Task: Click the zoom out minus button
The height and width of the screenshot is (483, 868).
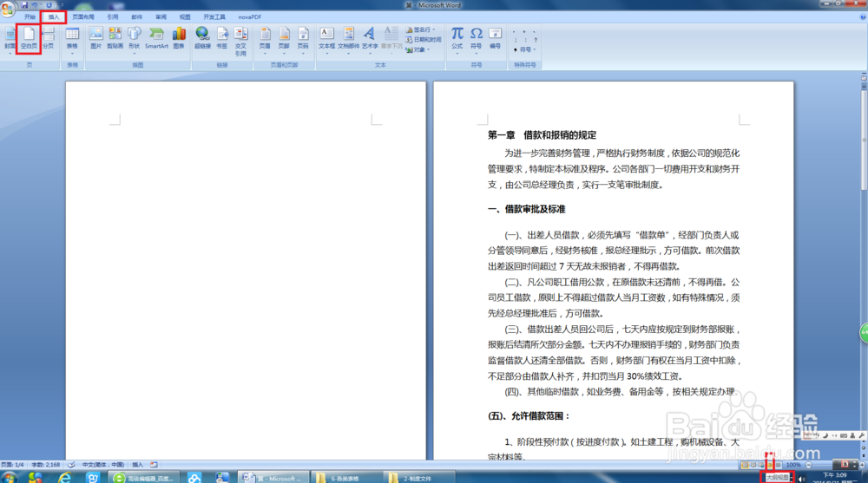Action: click(x=808, y=466)
